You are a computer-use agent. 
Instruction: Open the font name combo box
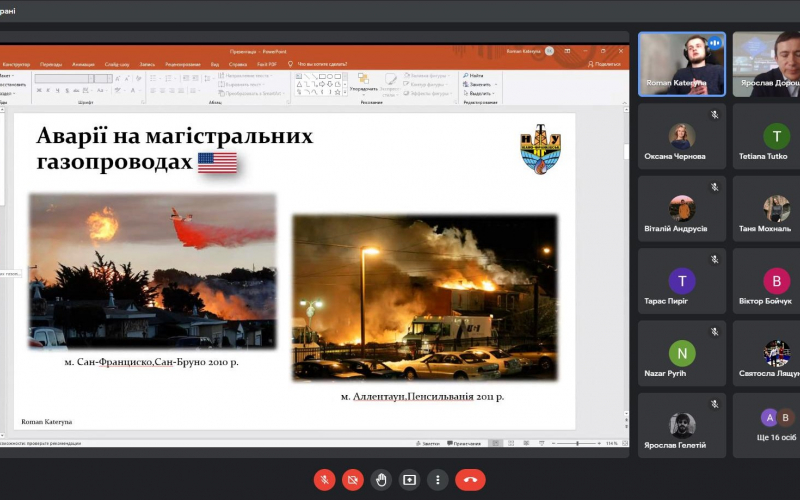[x=64, y=78]
